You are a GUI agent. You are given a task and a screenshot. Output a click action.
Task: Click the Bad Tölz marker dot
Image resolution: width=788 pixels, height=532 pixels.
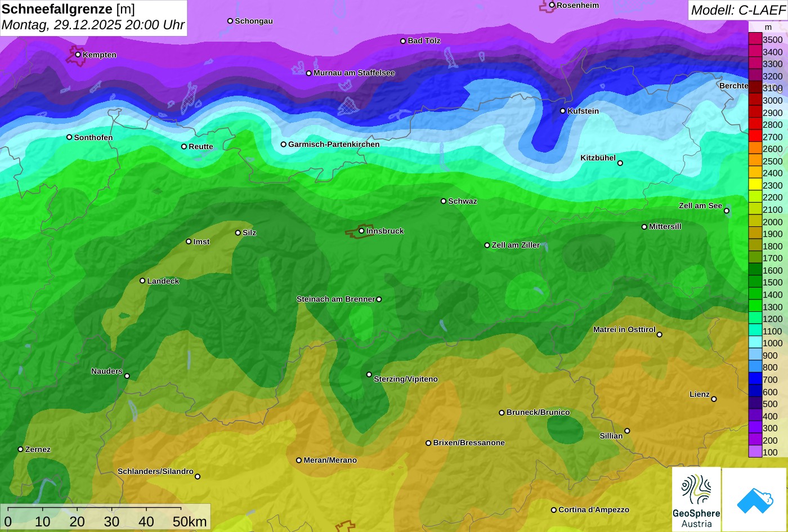[x=403, y=41]
